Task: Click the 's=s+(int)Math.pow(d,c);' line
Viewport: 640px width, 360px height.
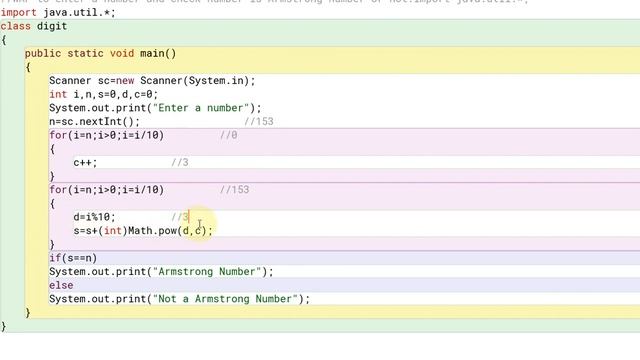Action: point(143,231)
